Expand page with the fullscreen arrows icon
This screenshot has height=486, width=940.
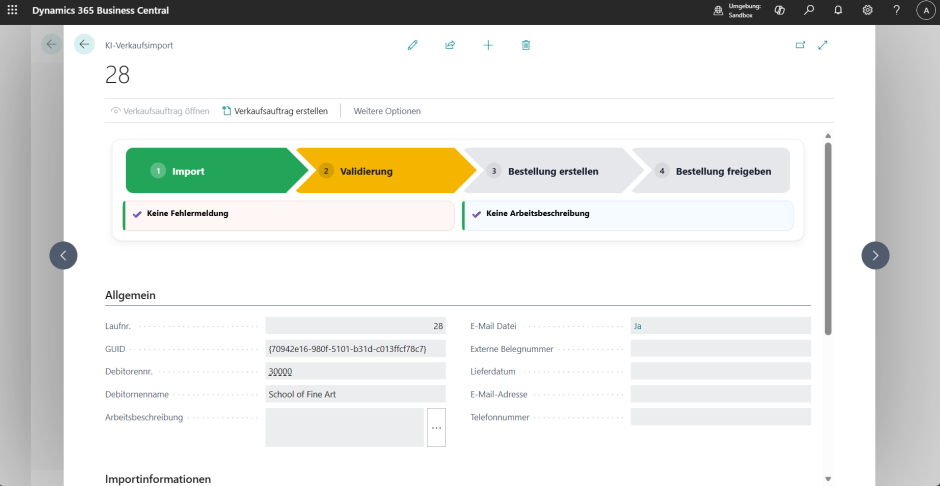823,45
